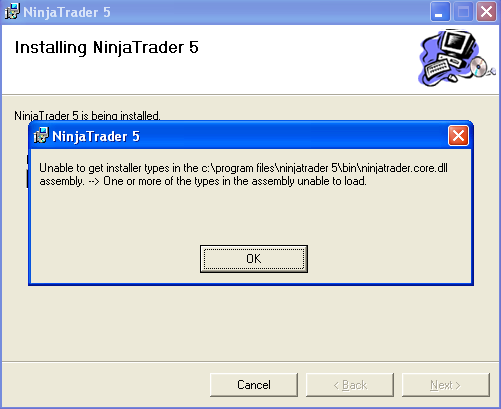This screenshot has height=409, width=501.
Task: Select the ninjatrader.core.dll path in the error message
Action: click(324, 168)
